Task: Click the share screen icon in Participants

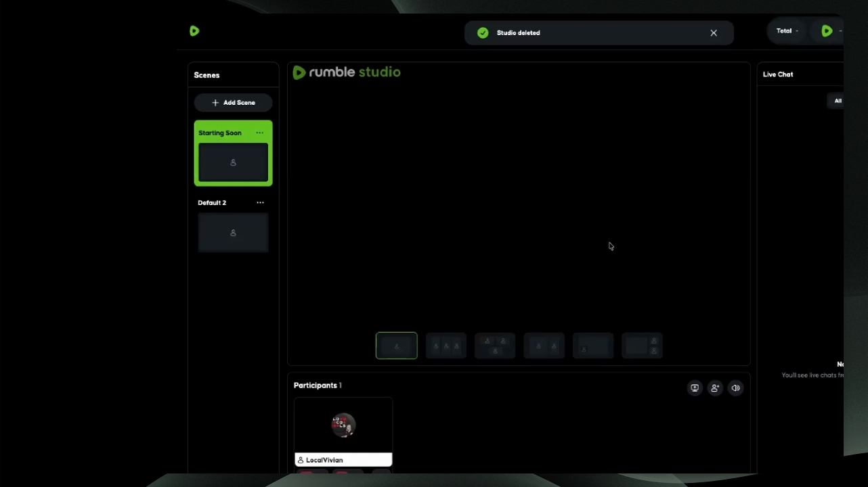Action: click(695, 388)
